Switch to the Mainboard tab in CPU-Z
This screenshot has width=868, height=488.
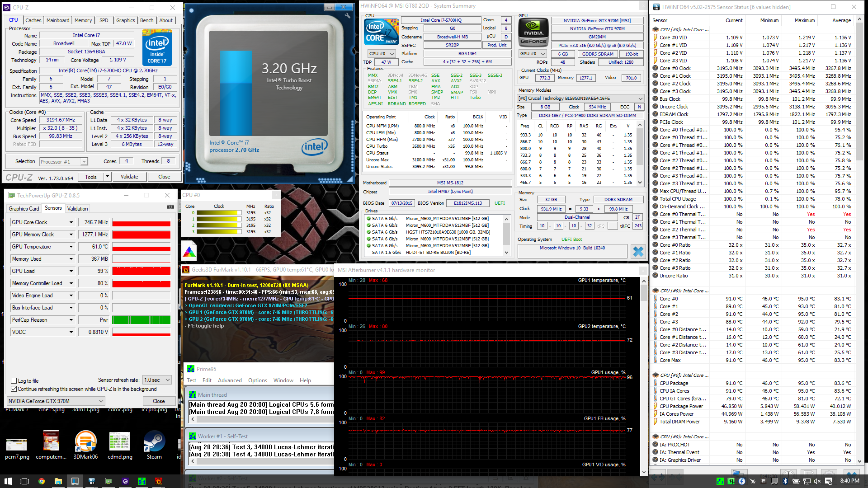[58, 20]
